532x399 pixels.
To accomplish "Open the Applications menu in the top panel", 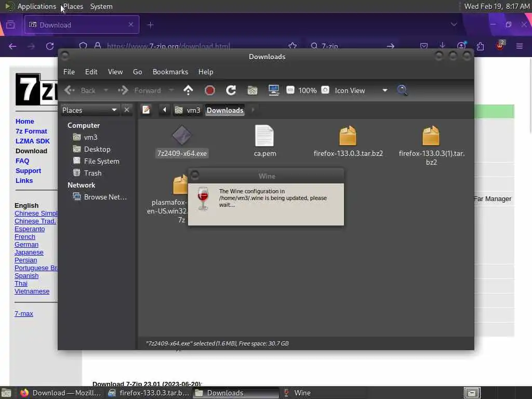I will pos(37,6).
